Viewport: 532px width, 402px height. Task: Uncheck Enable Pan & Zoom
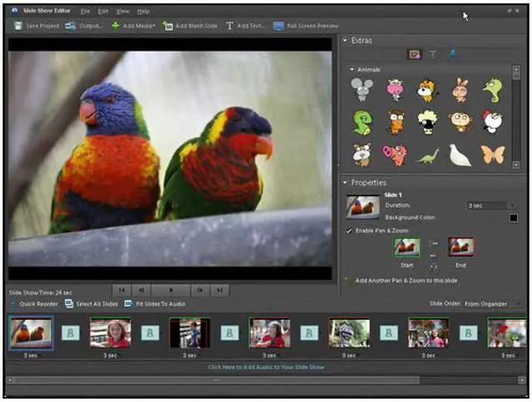click(x=349, y=231)
